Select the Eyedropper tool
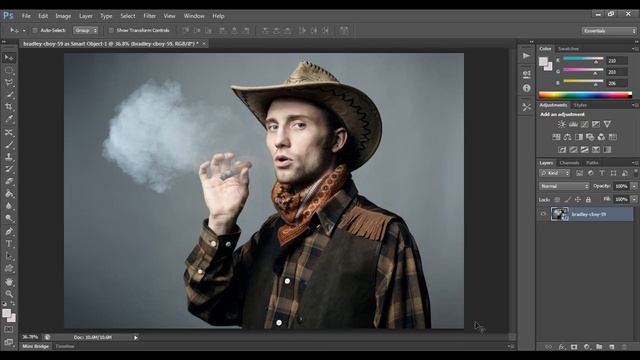Viewport: 640px width, 360px height. coord(9,119)
